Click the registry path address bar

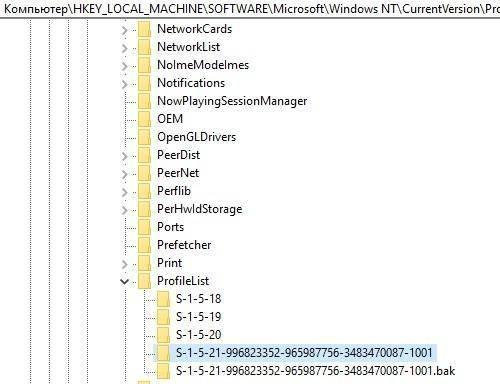[x=250, y=9]
